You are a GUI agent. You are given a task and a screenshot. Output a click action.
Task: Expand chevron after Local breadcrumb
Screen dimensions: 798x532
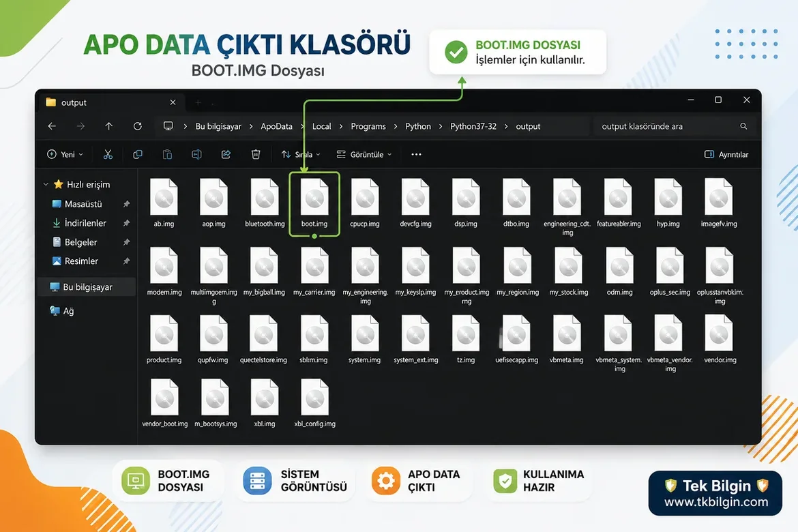341,126
